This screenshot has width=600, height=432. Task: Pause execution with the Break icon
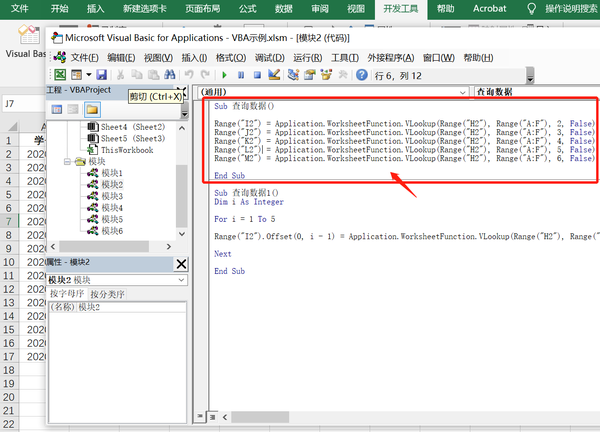(x=241, y=75)
